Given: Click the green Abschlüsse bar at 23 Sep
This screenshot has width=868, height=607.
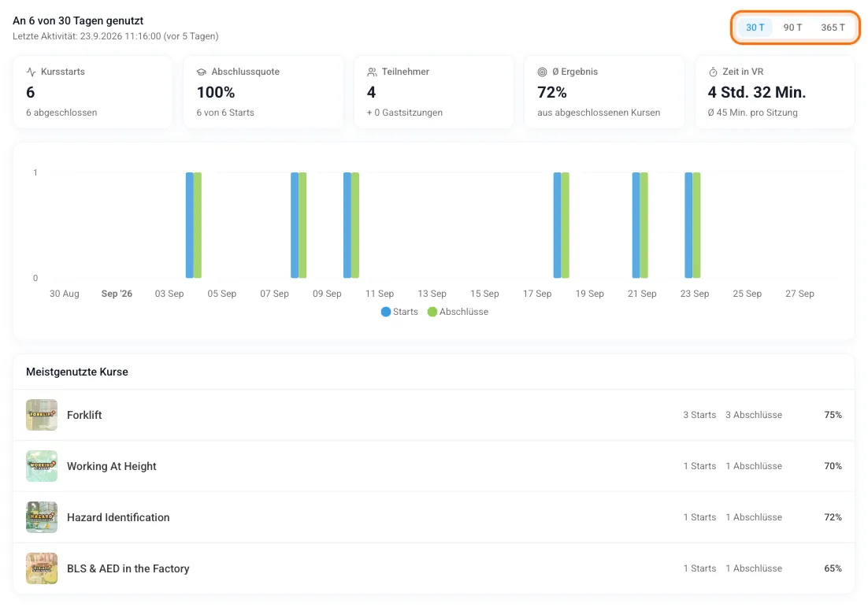Looking at the screenshot, I should pos(696,225).
